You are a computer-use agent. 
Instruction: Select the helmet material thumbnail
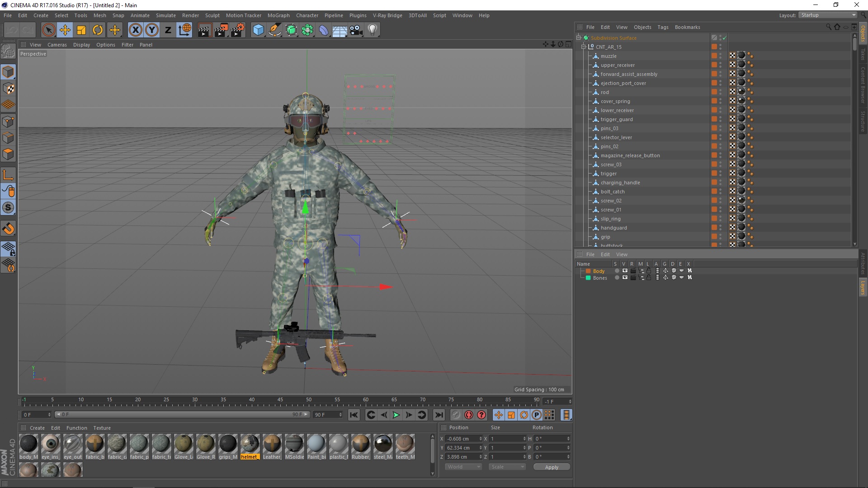pos(250,444)
